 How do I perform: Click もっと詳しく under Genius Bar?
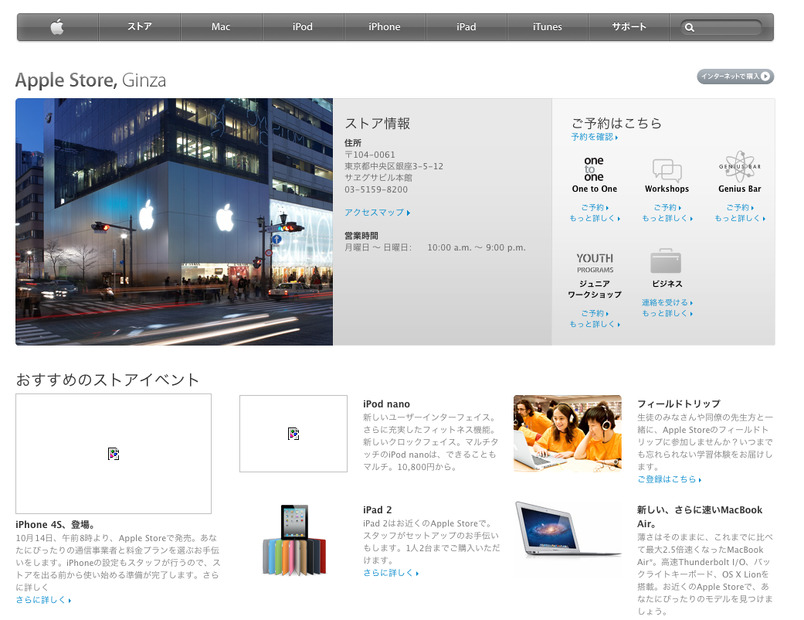tap(740, 218)
